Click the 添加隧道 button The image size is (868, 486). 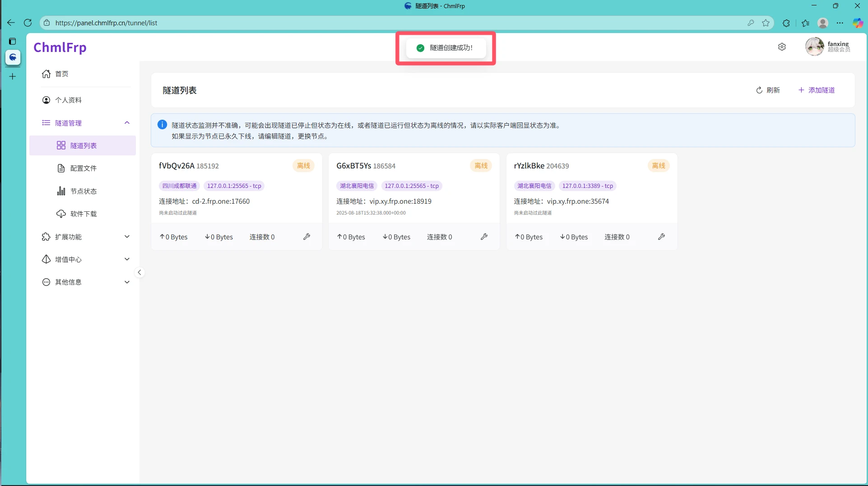click(817, 90)
